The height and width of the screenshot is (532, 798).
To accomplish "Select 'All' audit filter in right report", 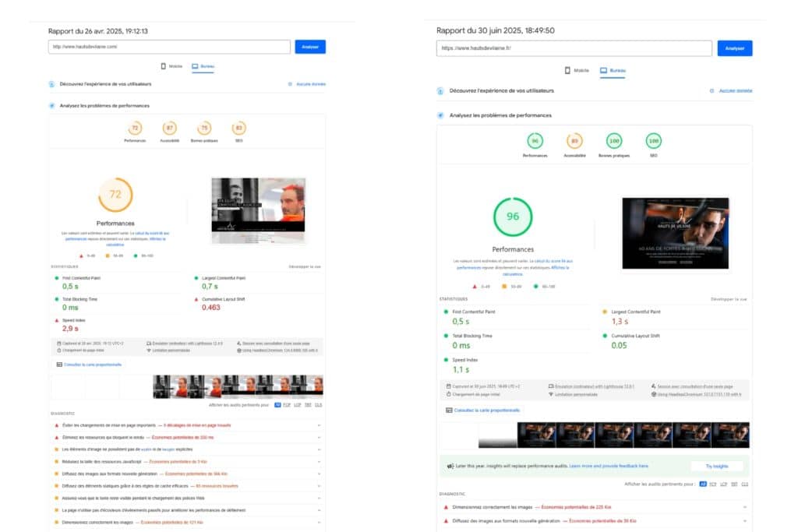I will pos(703,484).
